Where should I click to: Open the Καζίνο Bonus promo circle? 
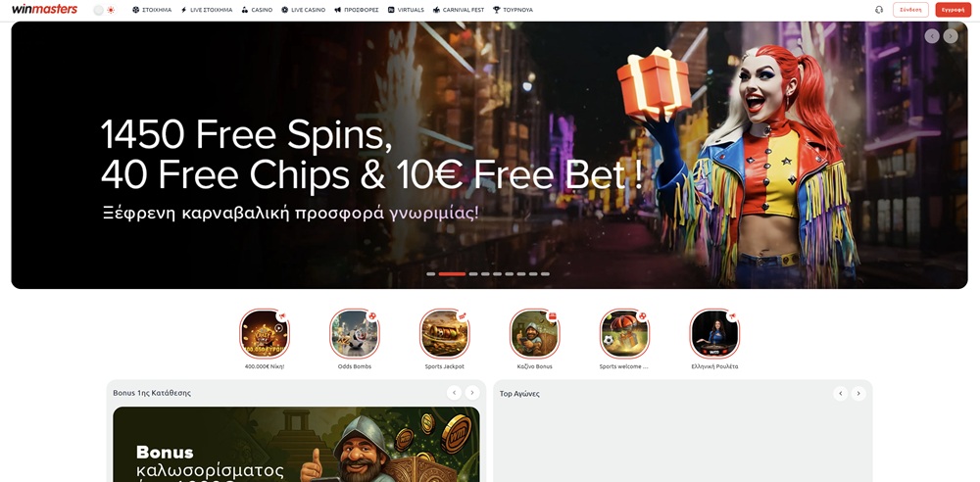(x=534, y=333)
